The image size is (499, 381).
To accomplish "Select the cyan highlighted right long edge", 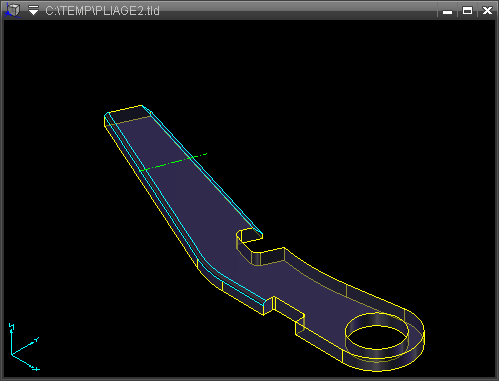I will 202,170.
